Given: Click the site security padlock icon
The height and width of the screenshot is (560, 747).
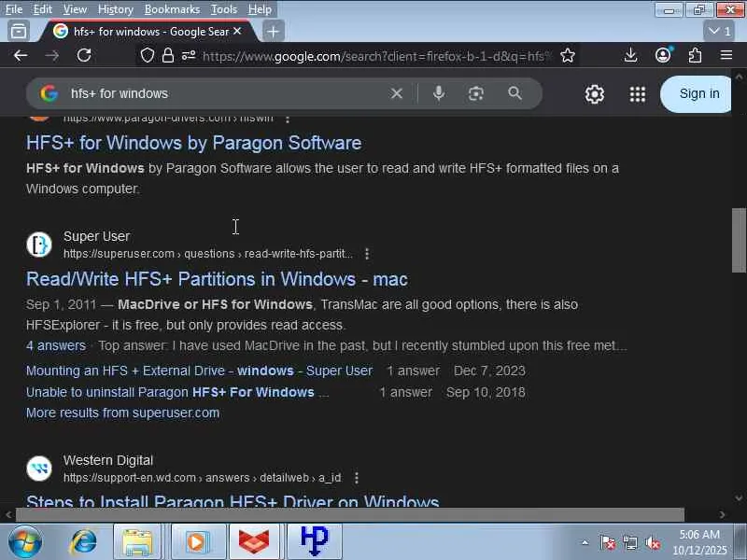Looking at the screenshot, I should tap(168, 56).
